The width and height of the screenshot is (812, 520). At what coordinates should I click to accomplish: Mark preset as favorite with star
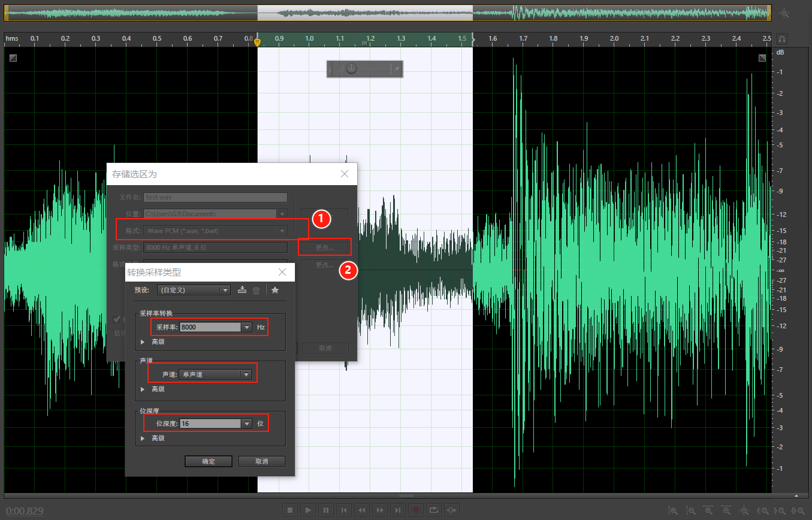click(275, 290)
